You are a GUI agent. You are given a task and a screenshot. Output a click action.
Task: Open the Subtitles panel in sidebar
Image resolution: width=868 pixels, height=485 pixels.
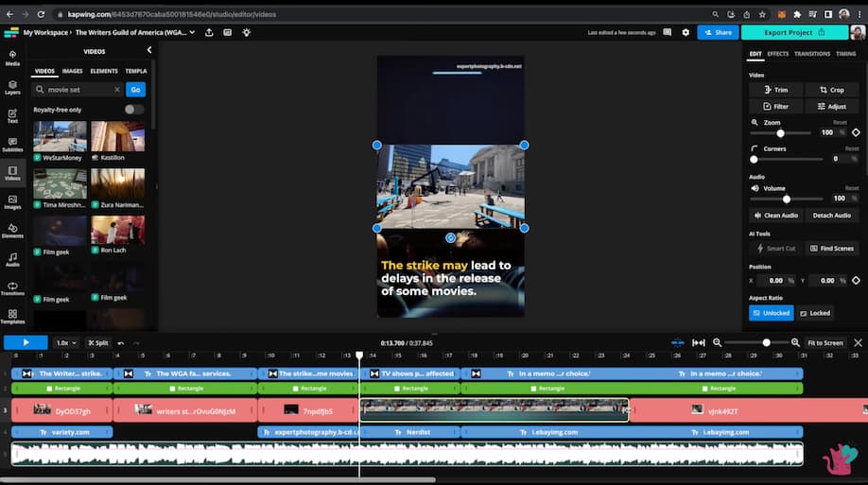[x=12, y=145]
